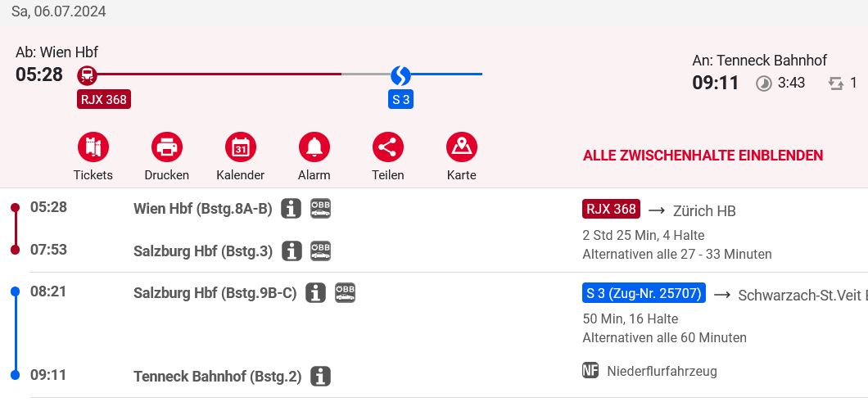Print the journey via Drucken icon

[166, 147]
